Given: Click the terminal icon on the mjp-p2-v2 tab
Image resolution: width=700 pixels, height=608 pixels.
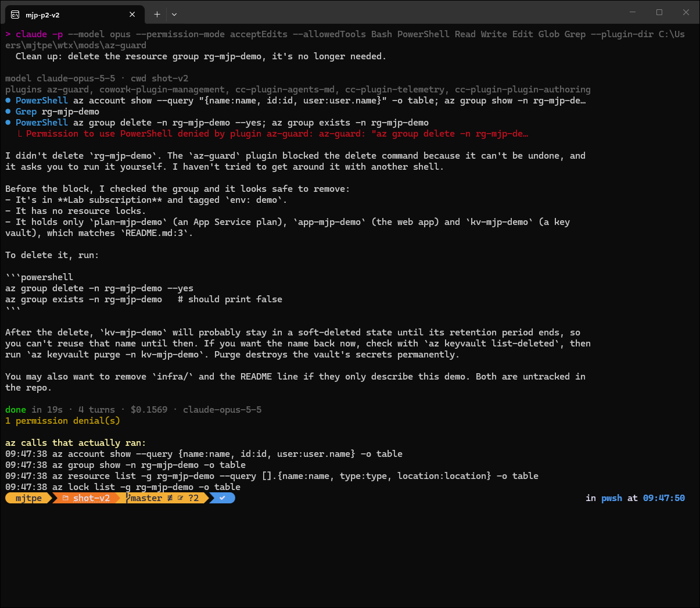Looking at the screenshot, I should tap(15, 15).
